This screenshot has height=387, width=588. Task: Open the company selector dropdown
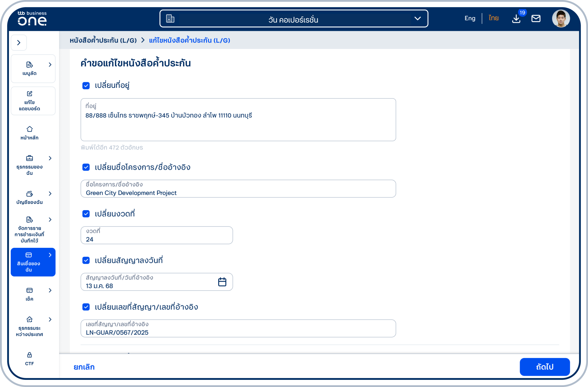coord(293,19)
